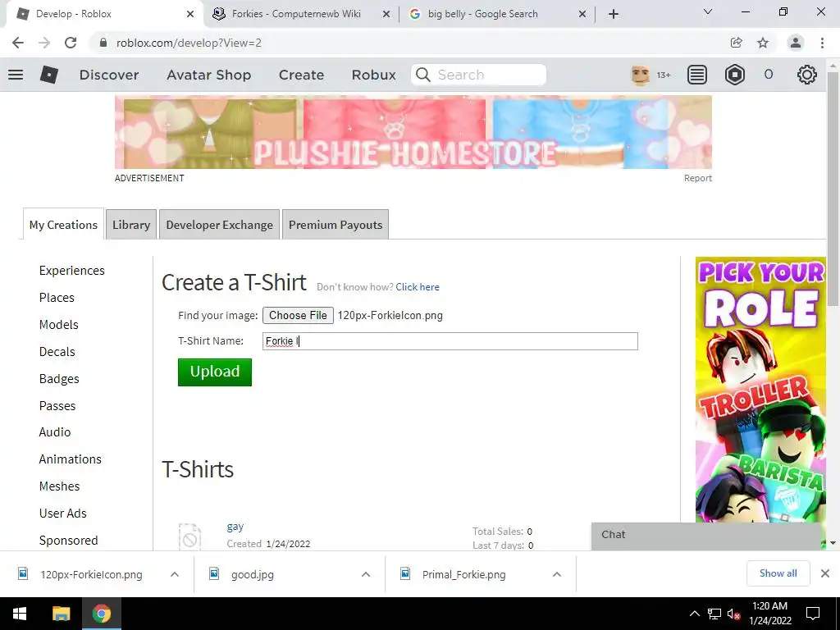This screenshot has width=840, height=630.
Task: Close the Forkies Computernewb Wiki tab
Action: 386,15
